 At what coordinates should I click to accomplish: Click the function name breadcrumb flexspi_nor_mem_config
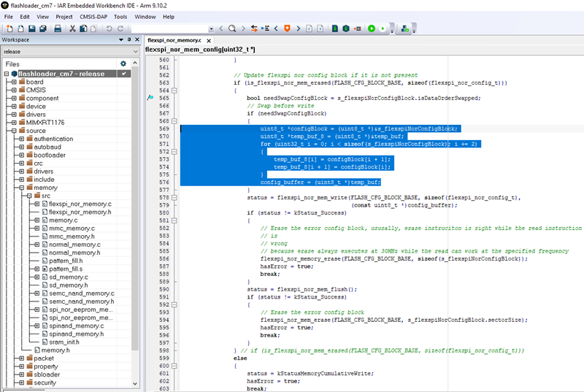click(200, 50)
